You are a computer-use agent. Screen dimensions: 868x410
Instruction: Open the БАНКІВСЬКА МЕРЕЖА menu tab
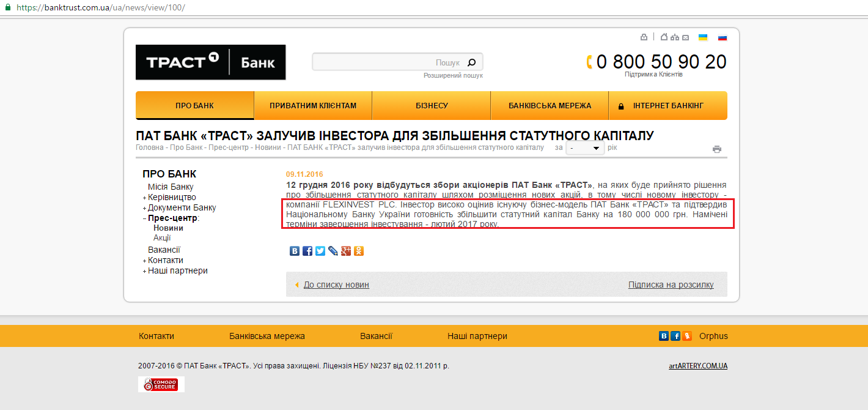click(x=550, y=105)
